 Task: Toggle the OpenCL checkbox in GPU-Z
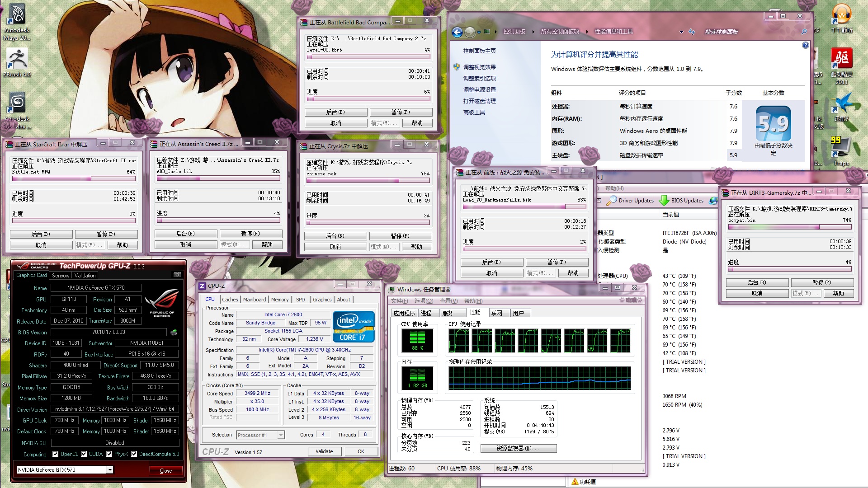pos(56,454)
